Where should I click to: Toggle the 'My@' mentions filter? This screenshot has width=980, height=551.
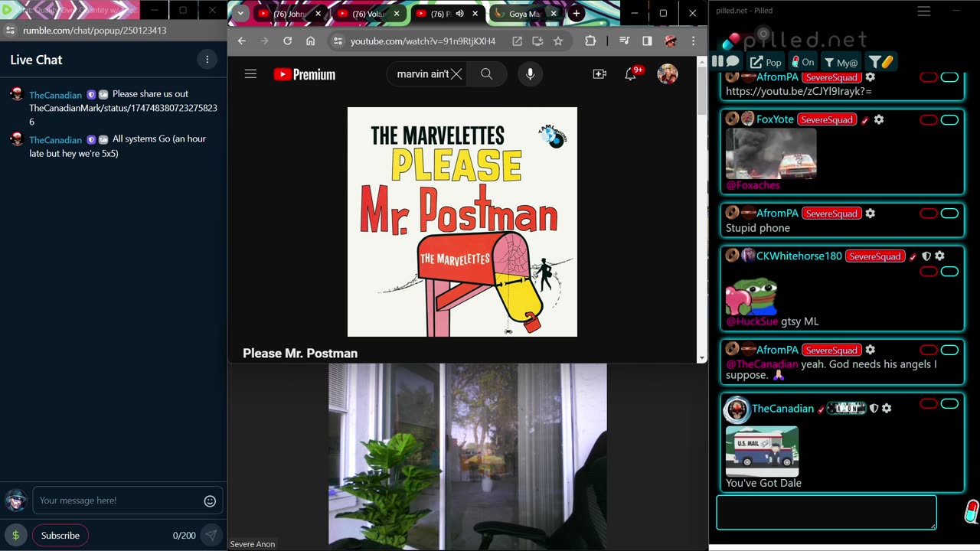(x=841, y=62)
